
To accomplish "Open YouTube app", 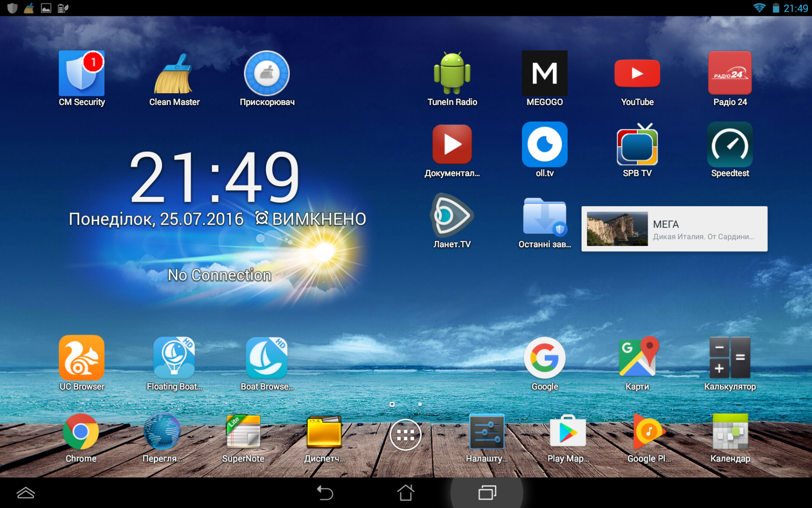I will pyautogui.click(x=637, y=74).
